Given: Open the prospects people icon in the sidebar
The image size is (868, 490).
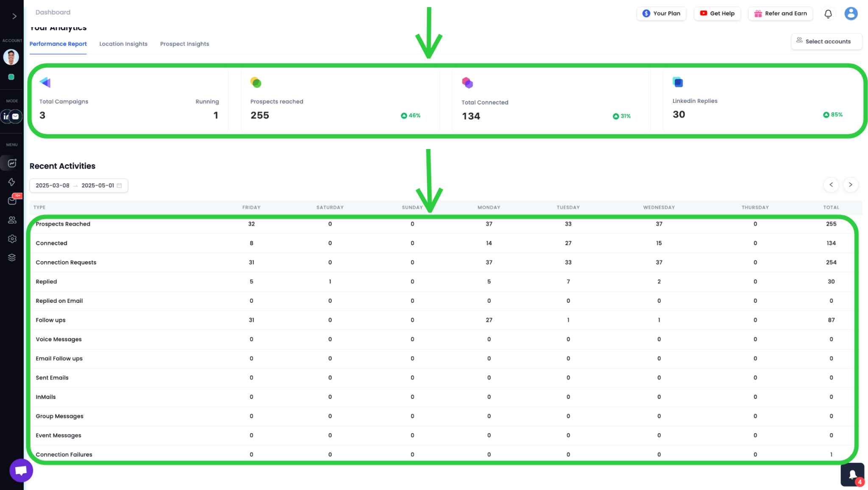Looking at the screenshot, I should click(12, 220).
